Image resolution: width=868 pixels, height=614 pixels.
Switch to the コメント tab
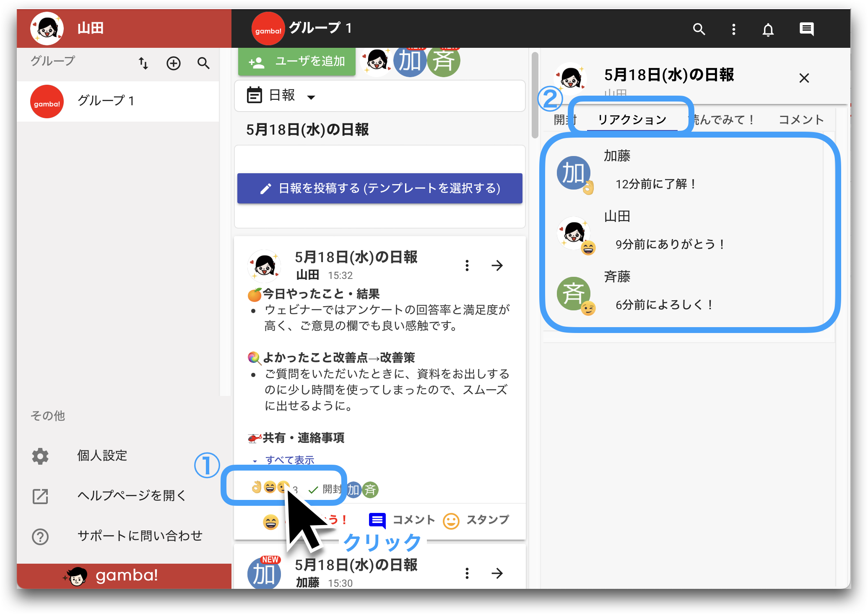point(801,120)
